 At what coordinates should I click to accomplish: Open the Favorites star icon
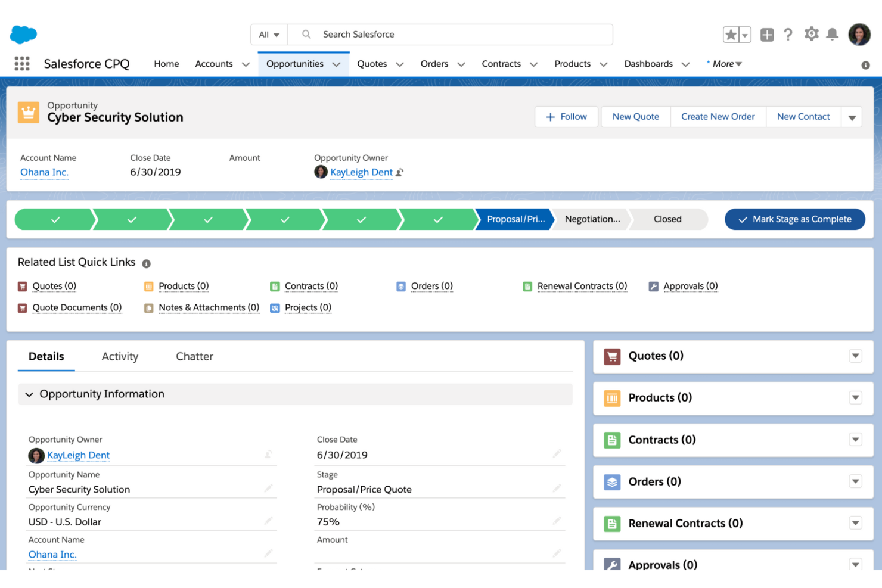coord(731,35)
